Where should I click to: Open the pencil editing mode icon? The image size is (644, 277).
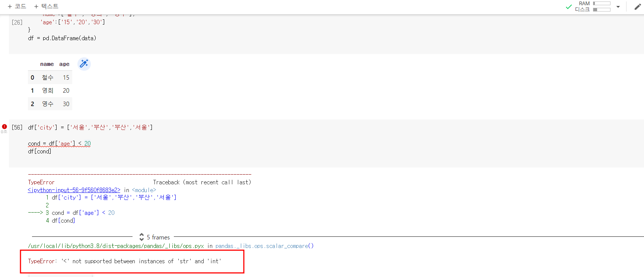point(638,7)
